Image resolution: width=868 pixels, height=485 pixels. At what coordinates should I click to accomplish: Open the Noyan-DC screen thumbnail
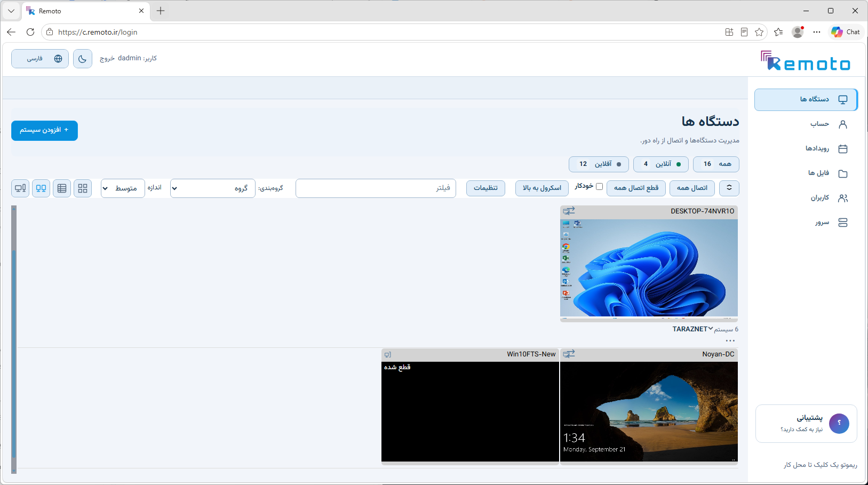pos(649,411)
